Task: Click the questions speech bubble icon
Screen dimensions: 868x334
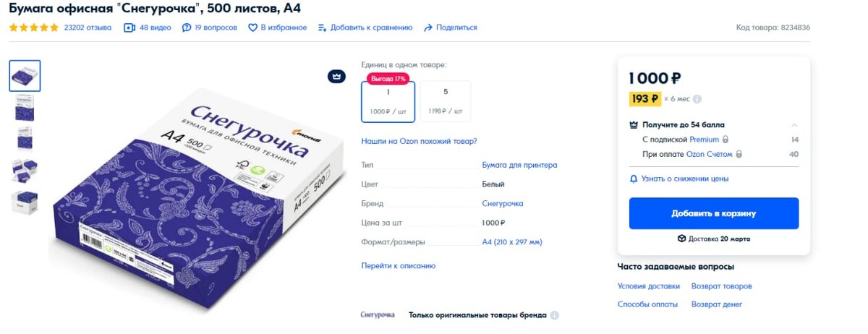Action: 187,27
